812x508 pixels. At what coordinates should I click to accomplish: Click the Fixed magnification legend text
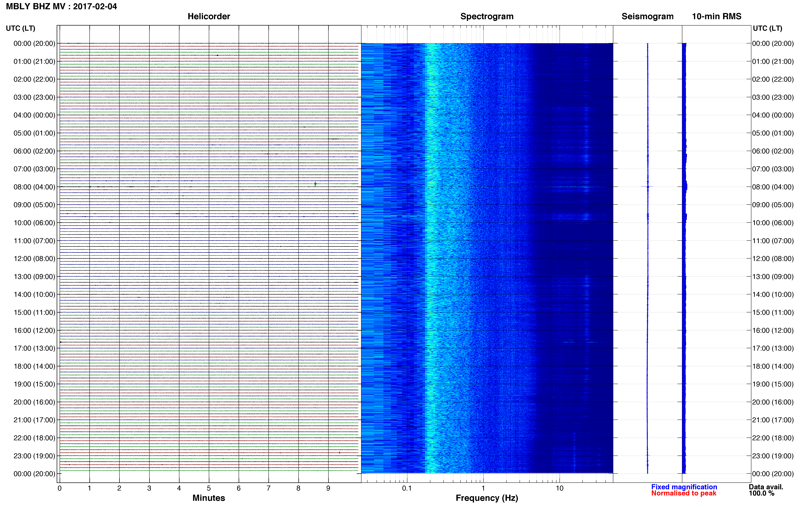pyautogui.click(x=684, y=487)
